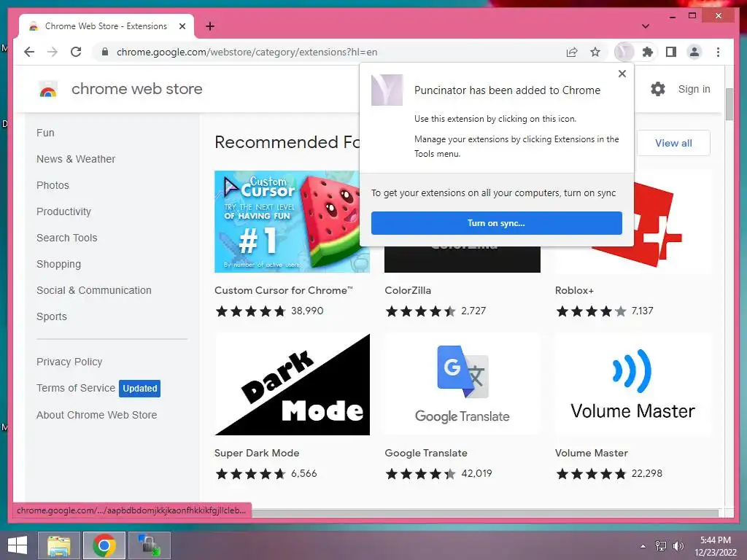Viewport: 747px width, 560px height.
Task: Click Turn on sync button
Action: pyautogui.click(x=496, y=223)
